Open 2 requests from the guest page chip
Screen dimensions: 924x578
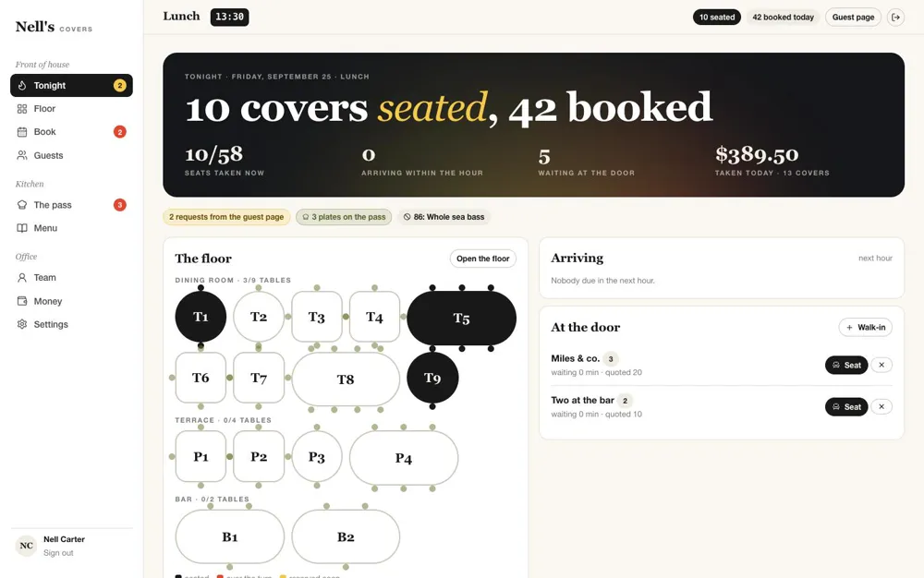(226, 217)
